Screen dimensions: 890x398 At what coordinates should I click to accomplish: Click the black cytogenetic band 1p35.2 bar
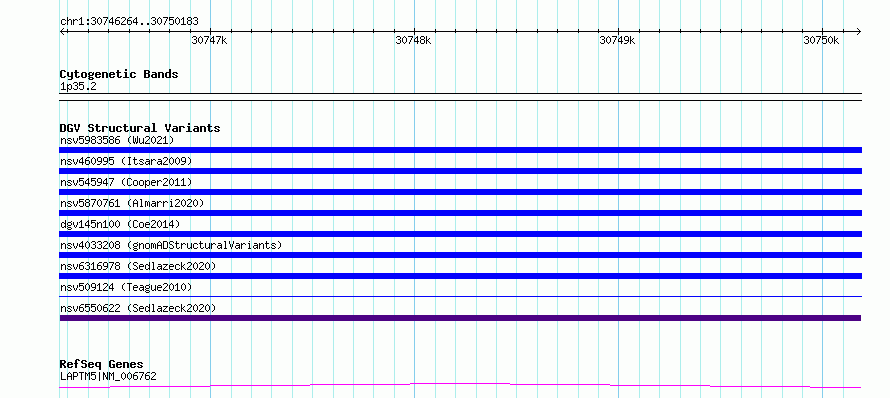tap(460, 97)
